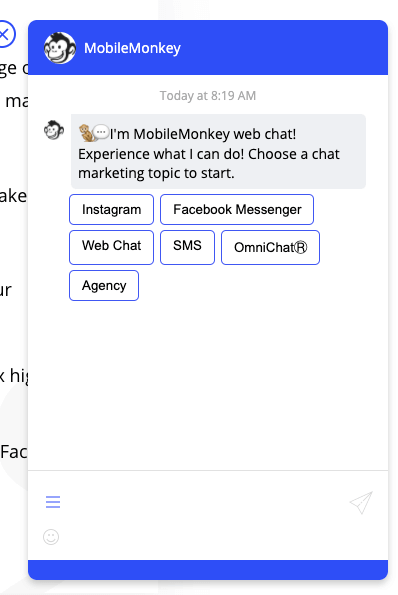Select the Facebook Messenger topic
Screen dimensions: 398x595
tap(237, 209)
